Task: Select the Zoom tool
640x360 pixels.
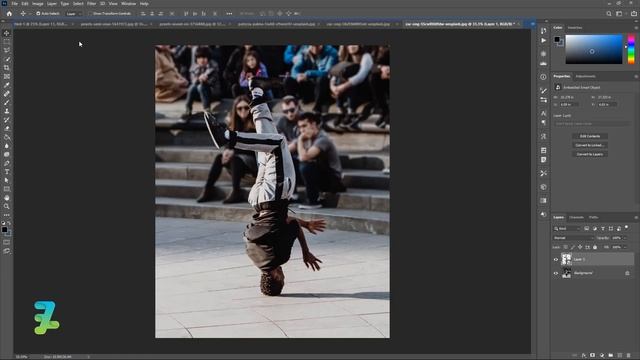Action: (x=7, y=206)
